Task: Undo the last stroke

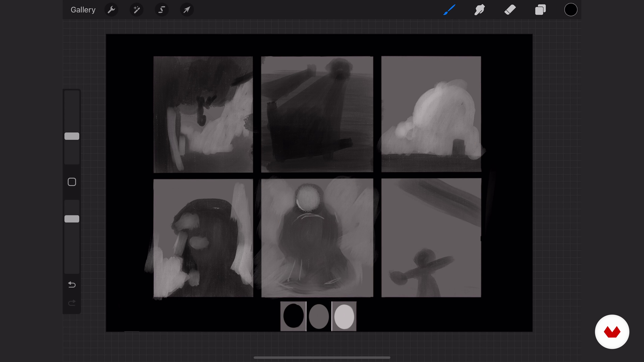Action: click(x=72, y=285)
